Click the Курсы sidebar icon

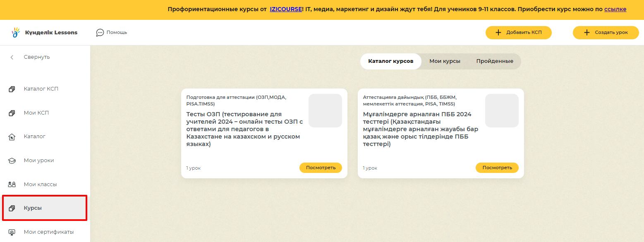tap(12, 208)
